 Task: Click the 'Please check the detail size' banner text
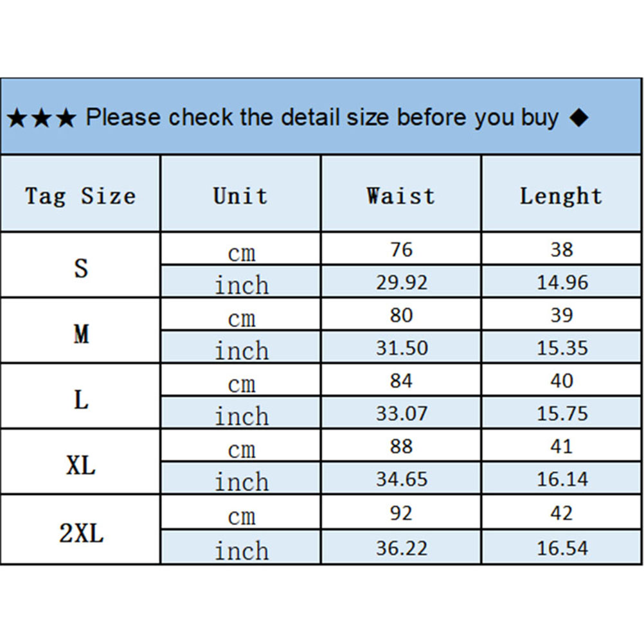pyautogui.click(x=321, y=118)
